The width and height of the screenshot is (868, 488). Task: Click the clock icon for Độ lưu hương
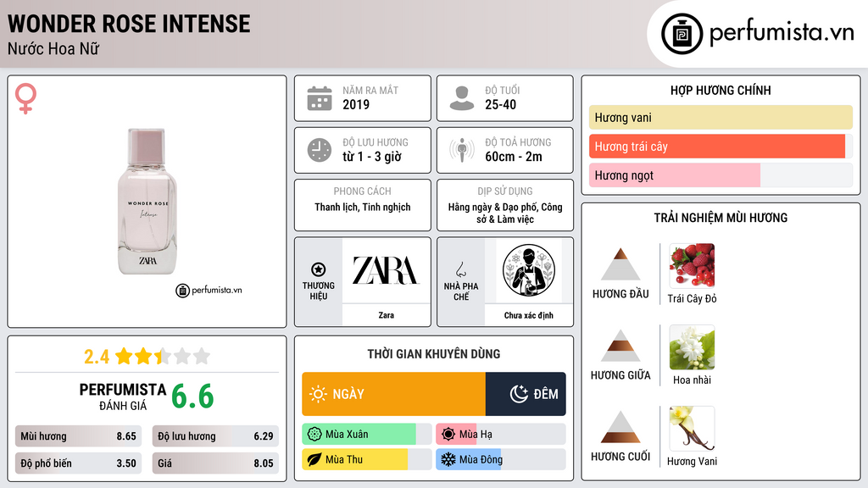coord(320,150)
